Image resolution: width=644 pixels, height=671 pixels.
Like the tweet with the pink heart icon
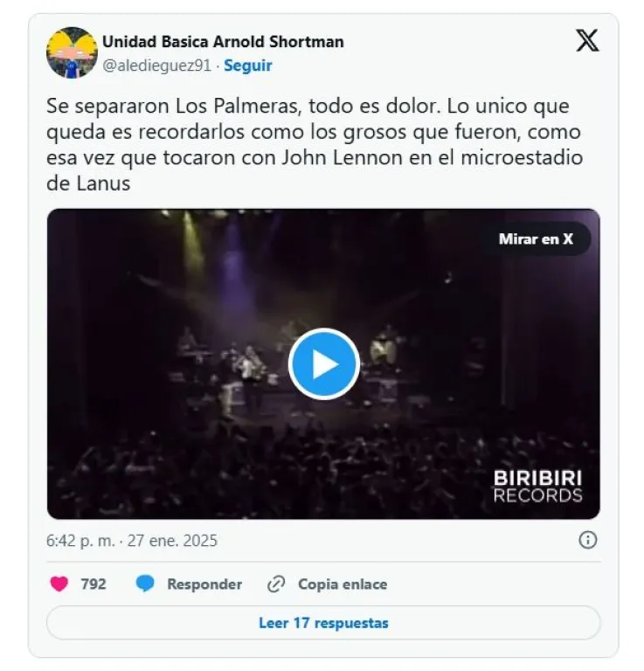point(59,584)
